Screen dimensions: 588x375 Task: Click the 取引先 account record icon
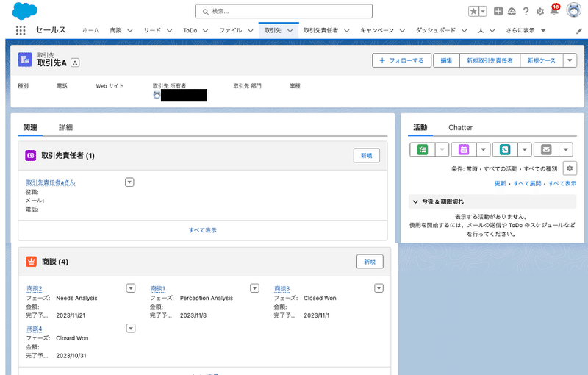pyautogui.click(x=25, y=60)
